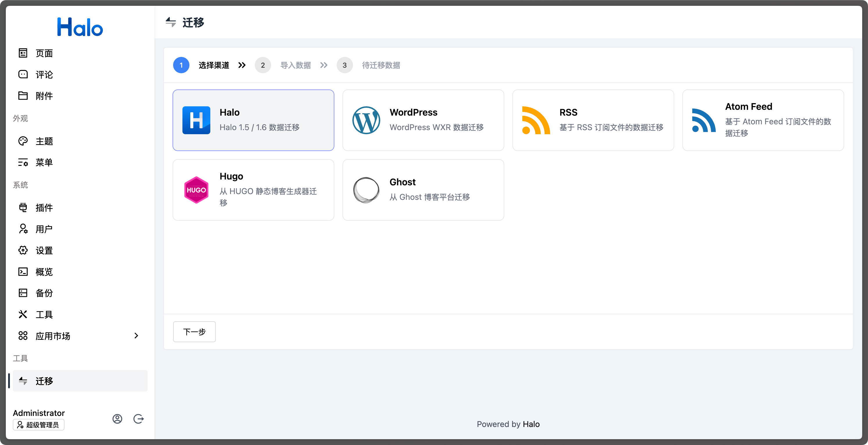868x445 pixels.
Task: Expand the 应用市场 submenu chevron
Action: 136,335
